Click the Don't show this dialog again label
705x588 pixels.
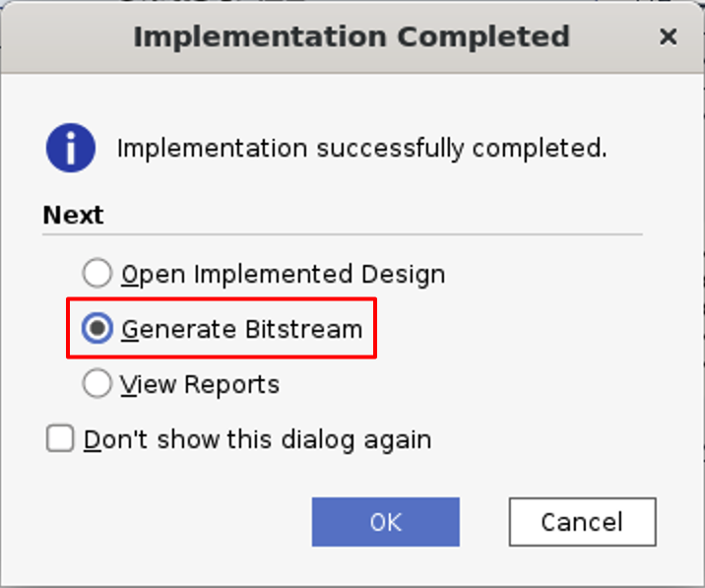point(258,438)
